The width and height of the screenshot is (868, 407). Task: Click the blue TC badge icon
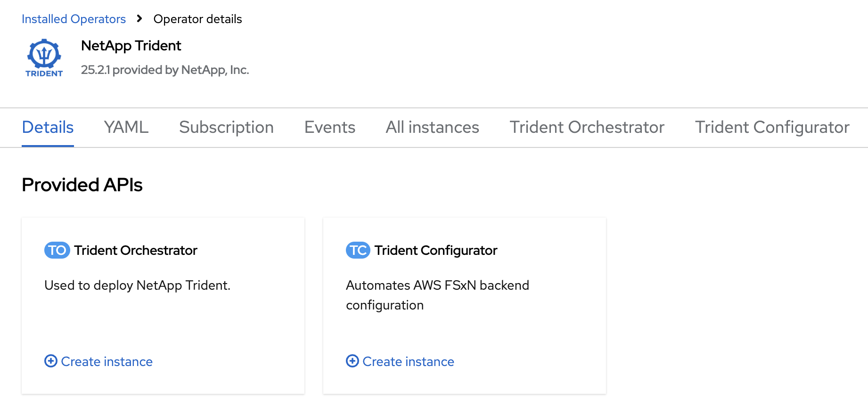point(358,250)
